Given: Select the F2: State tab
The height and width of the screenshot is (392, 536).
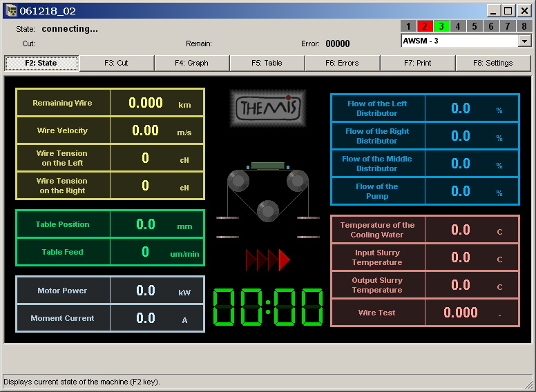Looking at the screenshot, I should 41,63.
